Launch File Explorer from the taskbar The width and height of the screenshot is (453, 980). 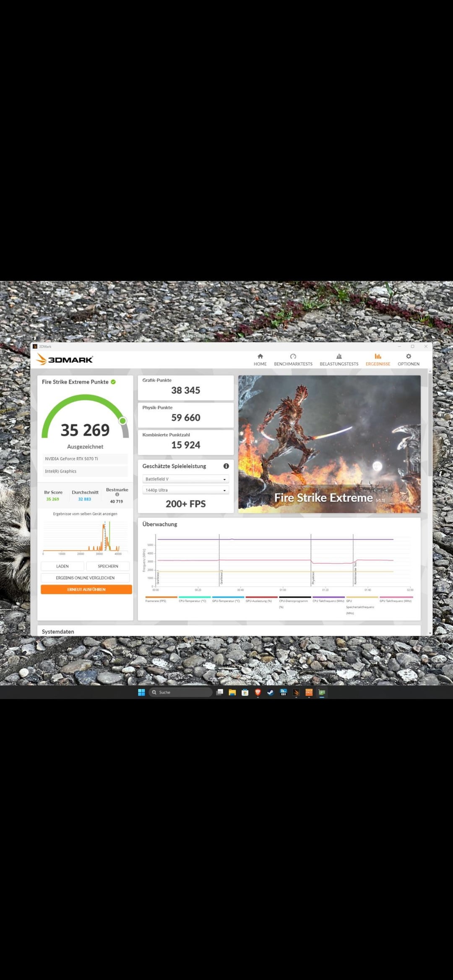[232, 692]
